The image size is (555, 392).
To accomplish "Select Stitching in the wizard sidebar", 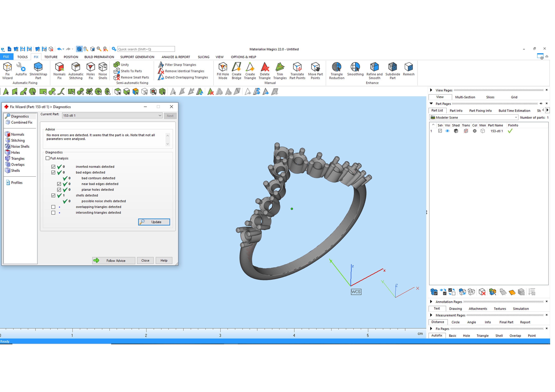I will point(15,141).
